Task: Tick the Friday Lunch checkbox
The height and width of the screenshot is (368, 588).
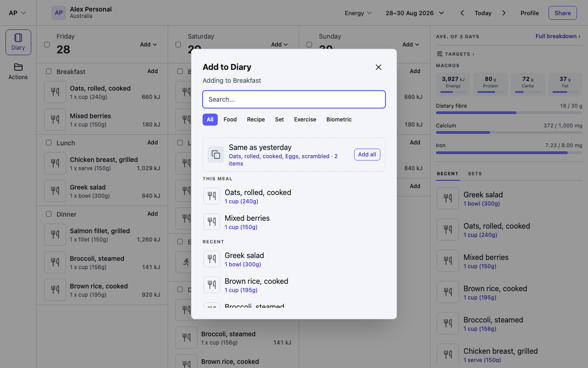Action: [x=49, y=143]
